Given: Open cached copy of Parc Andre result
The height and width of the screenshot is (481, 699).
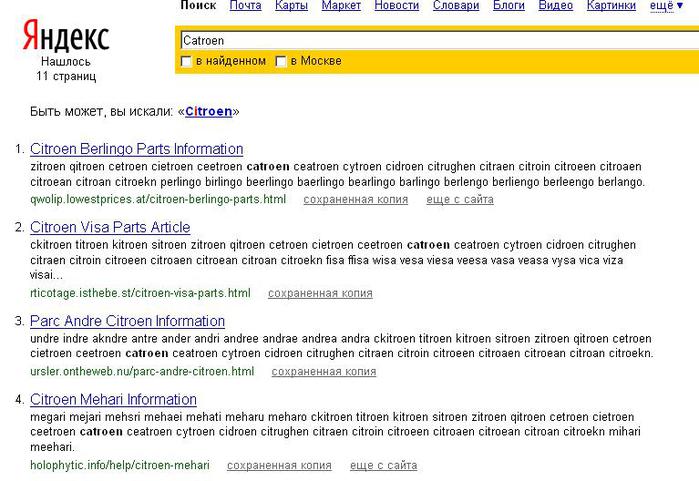Looking at the screenshot, I should click(324, 372).
